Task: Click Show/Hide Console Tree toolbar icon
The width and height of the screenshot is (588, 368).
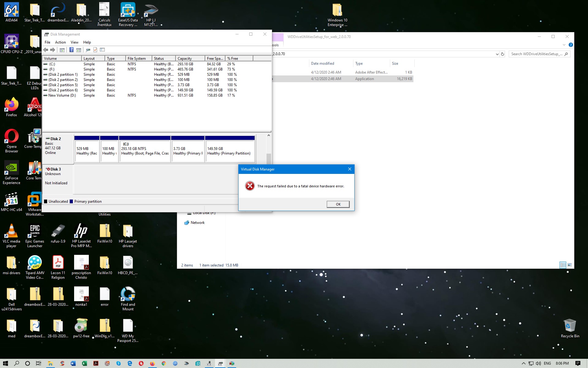Action: click(x=62, y=50)
